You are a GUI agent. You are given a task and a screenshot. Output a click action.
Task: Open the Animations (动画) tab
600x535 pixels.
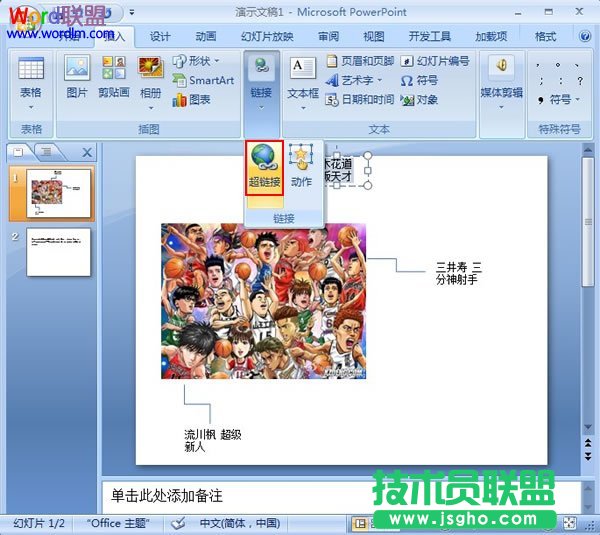(x=206, y=36)
